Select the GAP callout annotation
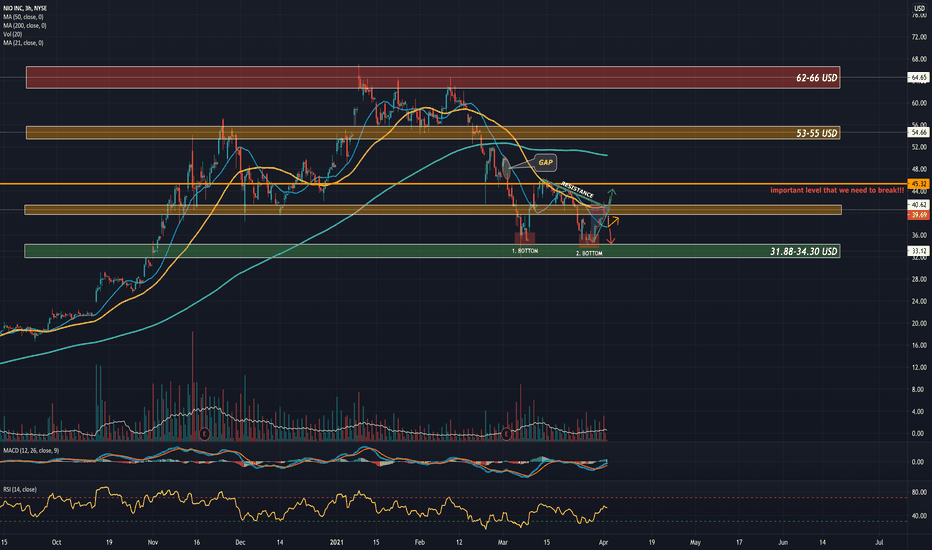 coord(545,162)
